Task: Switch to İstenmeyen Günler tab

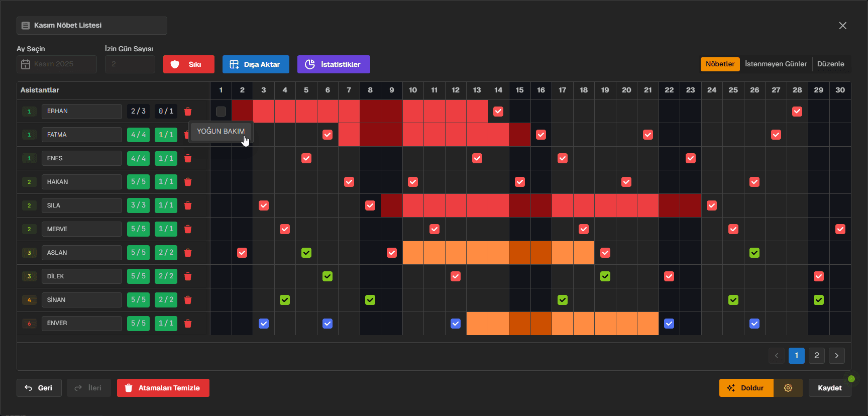Action: 776,64
